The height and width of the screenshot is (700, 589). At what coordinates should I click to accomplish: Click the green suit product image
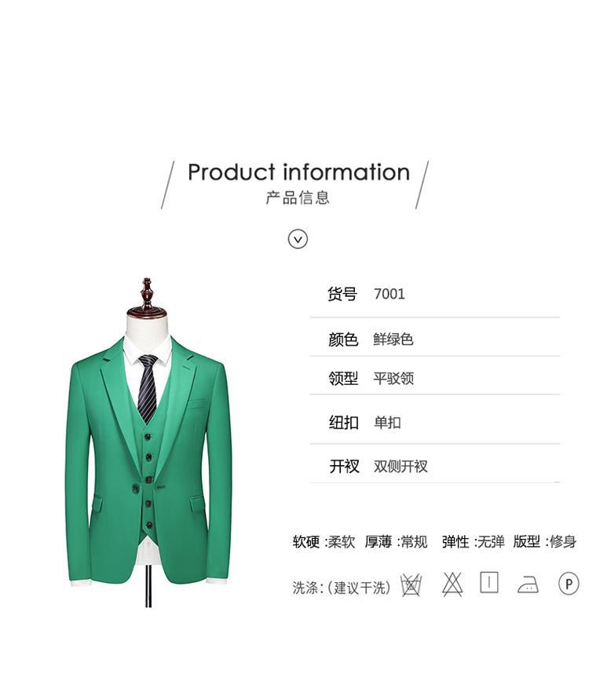click(x=148, y=442)
